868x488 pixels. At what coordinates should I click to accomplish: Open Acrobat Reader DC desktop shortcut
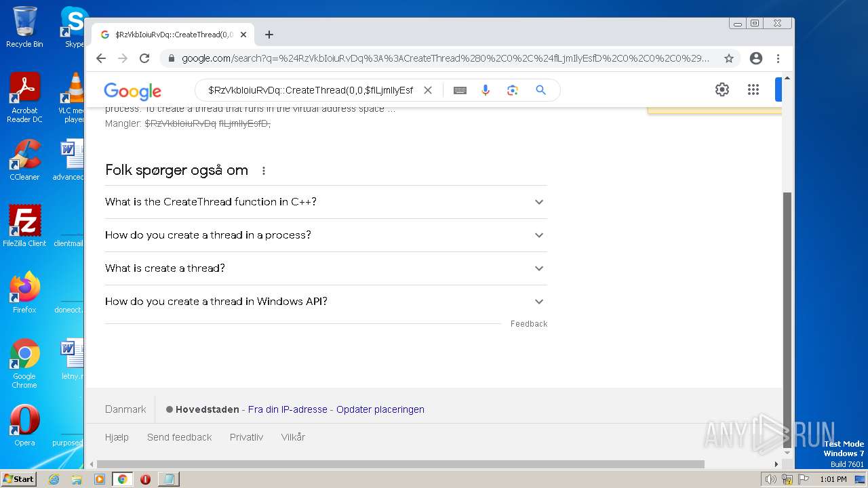pyautogui.click(x=24, y=98)
